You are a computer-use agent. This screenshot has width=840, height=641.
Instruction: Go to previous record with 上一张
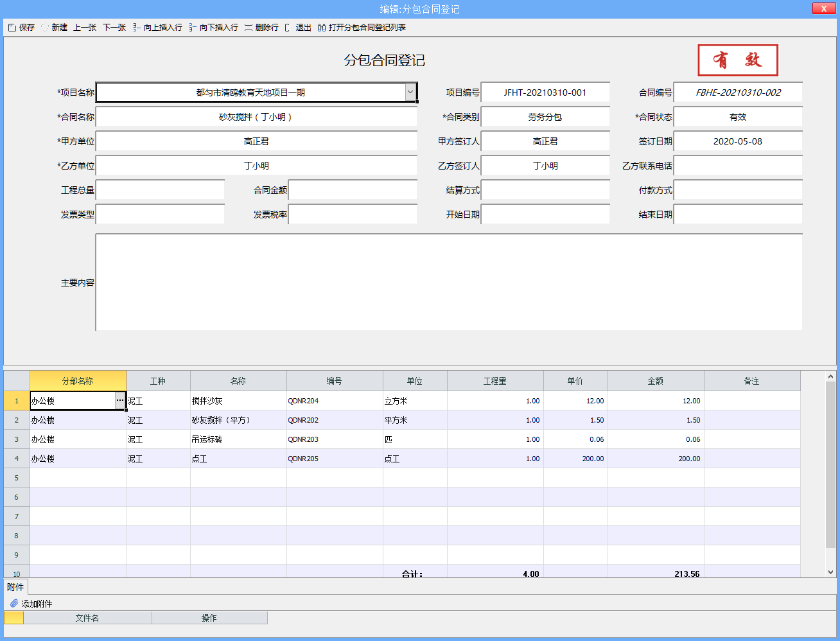tap(84, 28)
